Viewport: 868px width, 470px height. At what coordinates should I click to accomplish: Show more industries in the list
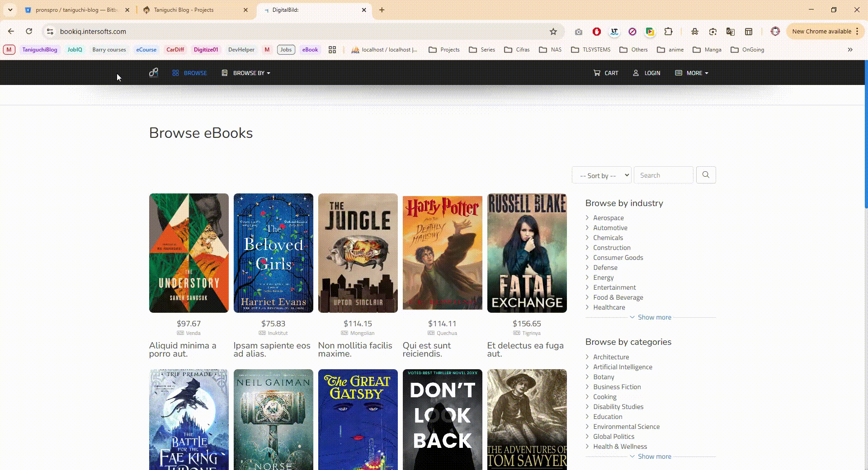coord(651,317)
